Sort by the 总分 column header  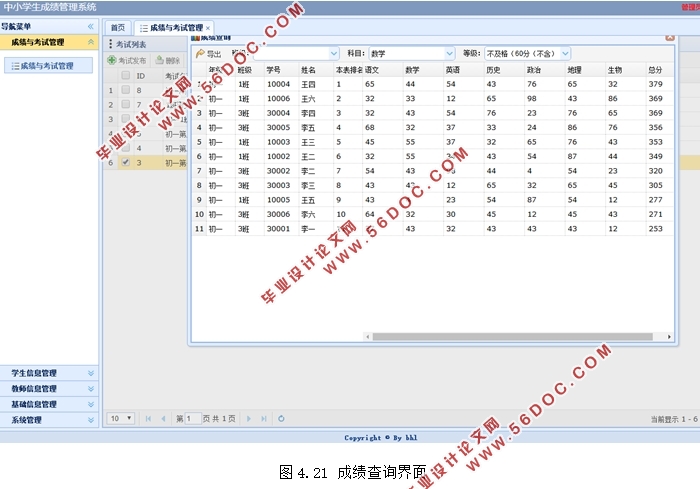[659, 70]
